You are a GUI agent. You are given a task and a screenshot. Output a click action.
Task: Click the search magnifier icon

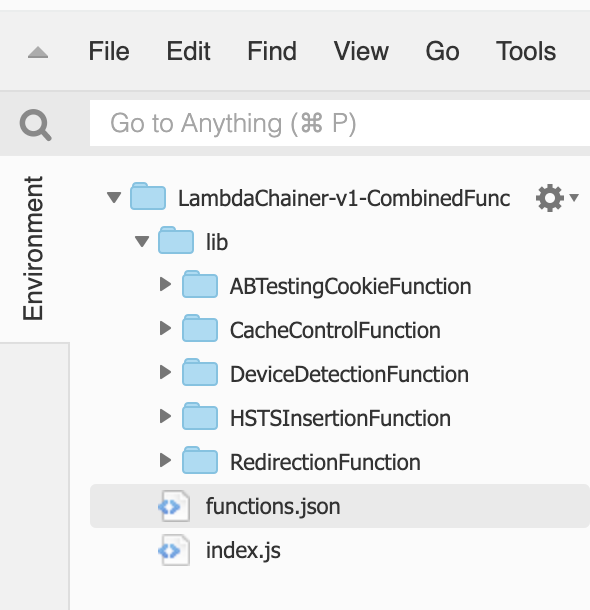tap(35, 124)
